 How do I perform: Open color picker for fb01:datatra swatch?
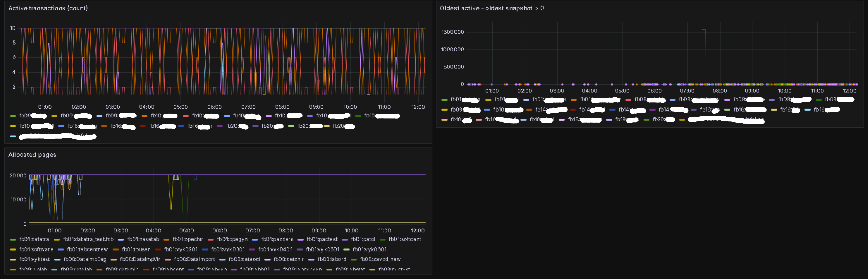[x=13, y=240]
